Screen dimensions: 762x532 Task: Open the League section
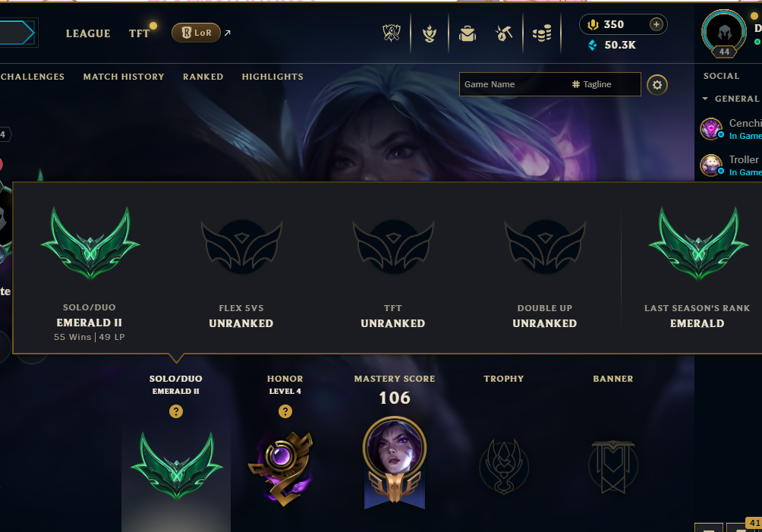pos(88,33)
